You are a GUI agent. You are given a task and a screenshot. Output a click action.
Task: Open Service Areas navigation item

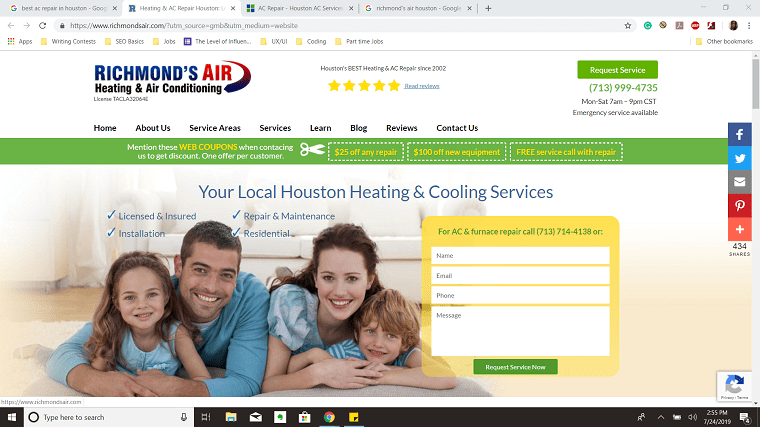215,128
